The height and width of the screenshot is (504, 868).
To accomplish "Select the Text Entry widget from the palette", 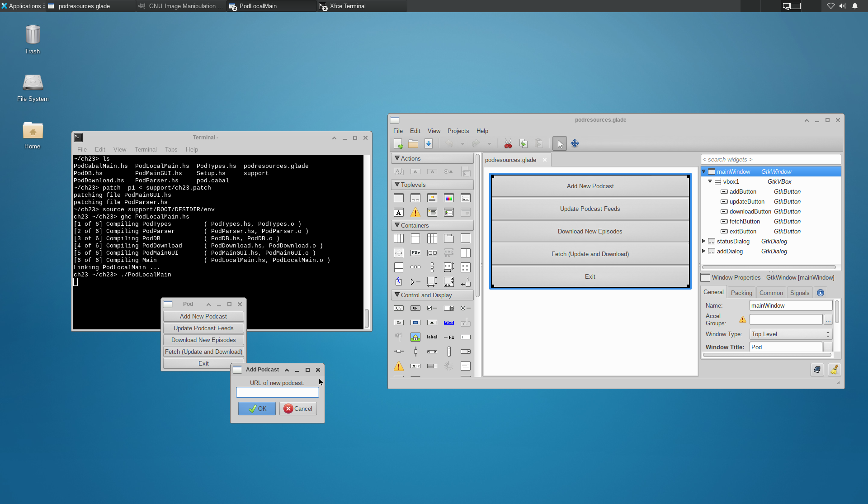I will tap(466, 337).
